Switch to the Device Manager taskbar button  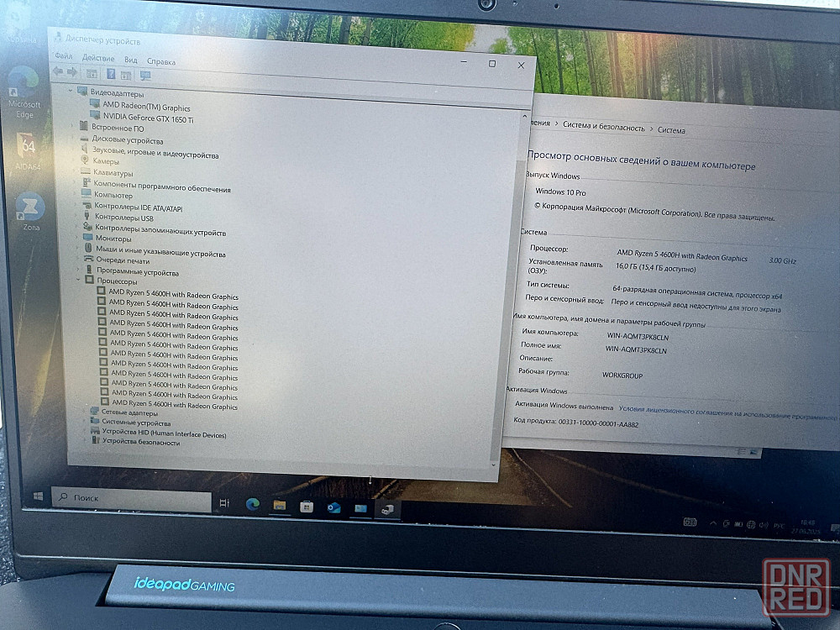pos(387,509)
